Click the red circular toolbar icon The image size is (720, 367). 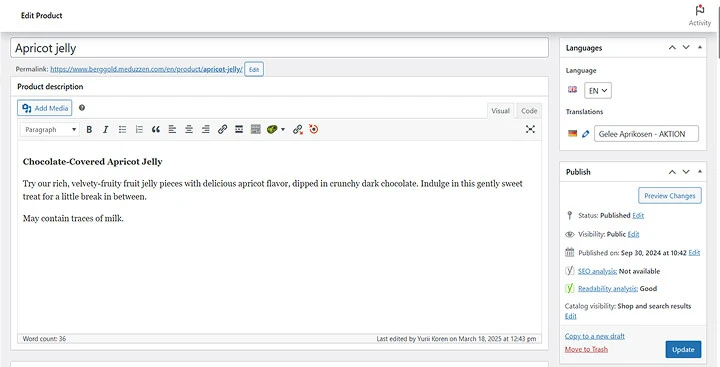tap(314, 130)
